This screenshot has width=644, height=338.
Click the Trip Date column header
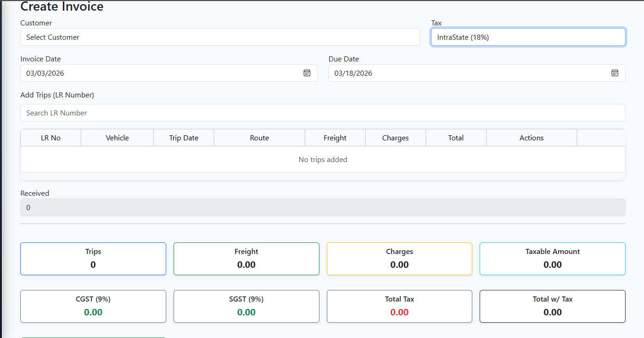[184, 138]
